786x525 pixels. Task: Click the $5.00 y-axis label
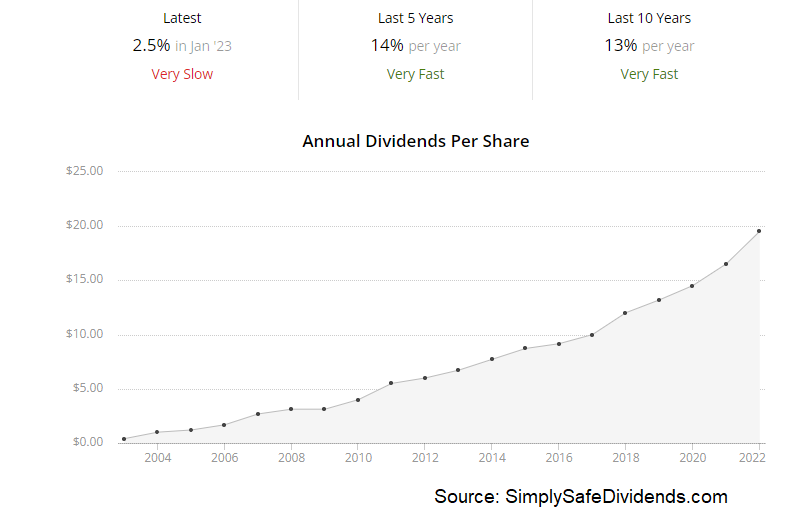88,388
